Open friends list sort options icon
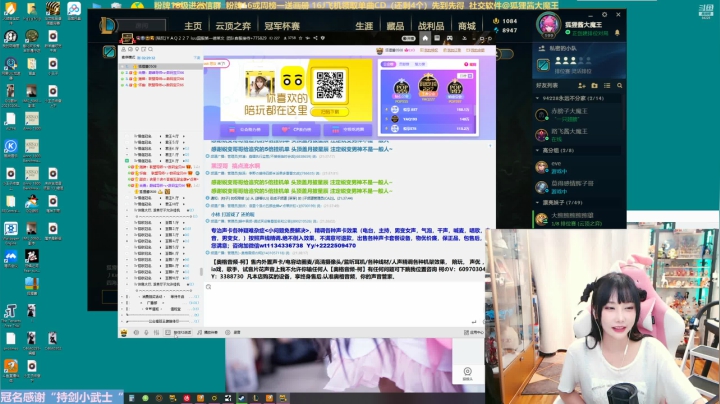Screen dimensions: 720x404 607,85
